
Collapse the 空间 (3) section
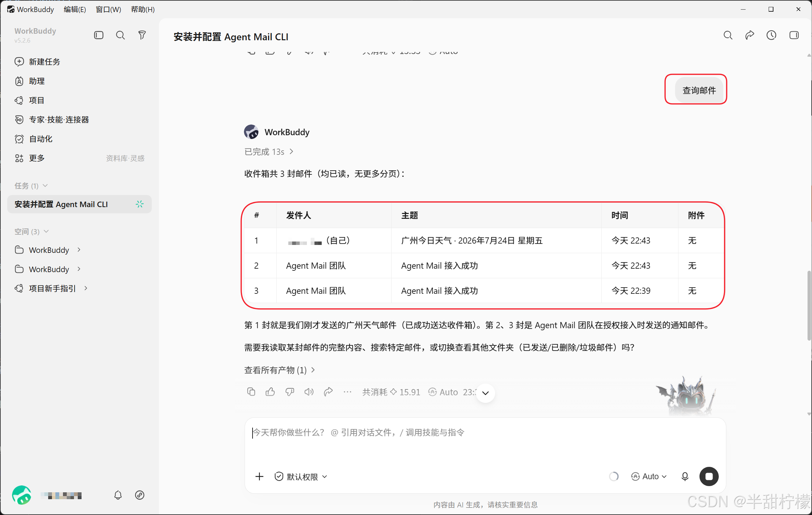pyautogui.click(x=31, y=232)
